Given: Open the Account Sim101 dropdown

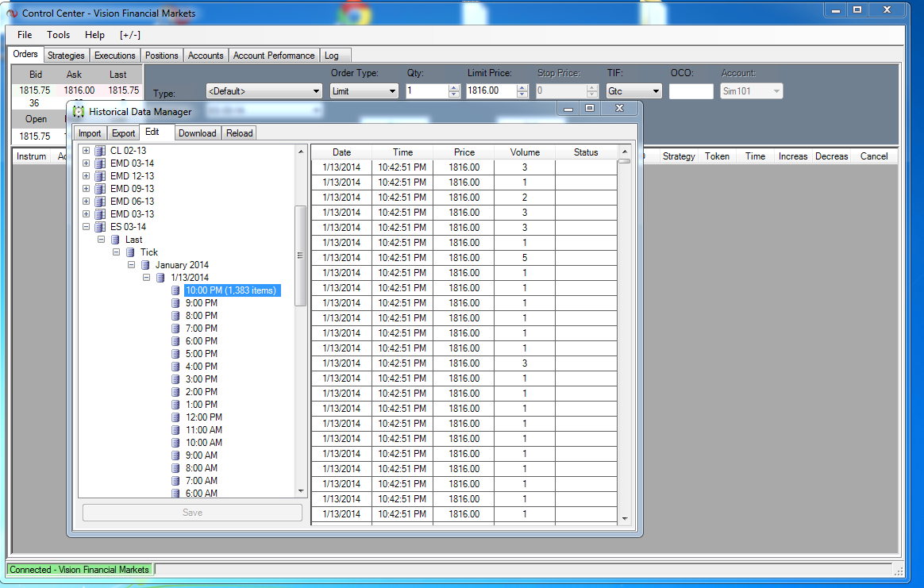Looking at the screenshot, I should pos(776,91).
